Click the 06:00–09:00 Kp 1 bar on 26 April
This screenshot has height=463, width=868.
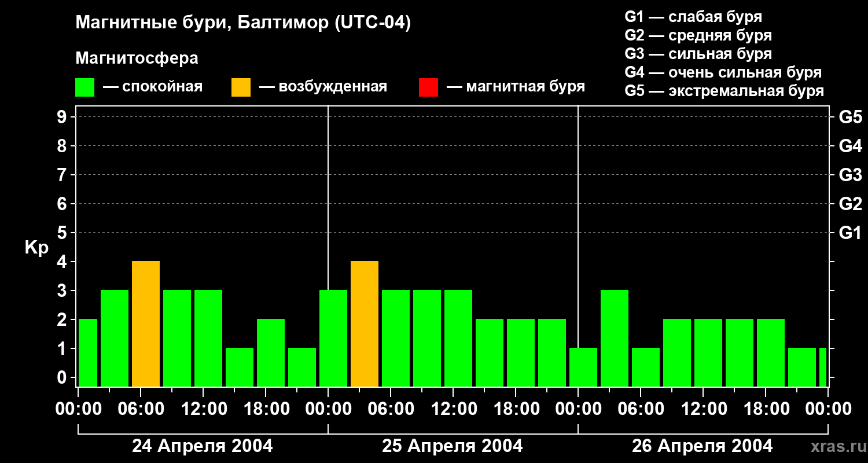pos(646,367)
